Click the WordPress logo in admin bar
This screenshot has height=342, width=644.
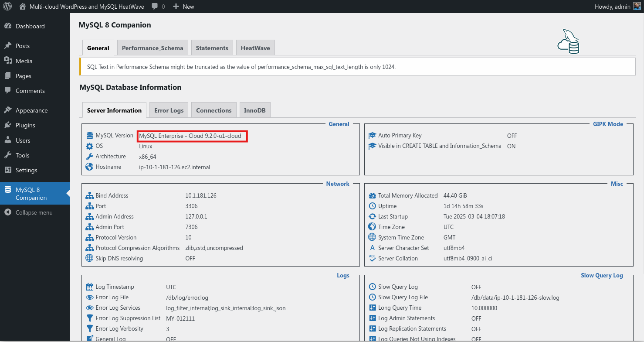click(7, 7)
